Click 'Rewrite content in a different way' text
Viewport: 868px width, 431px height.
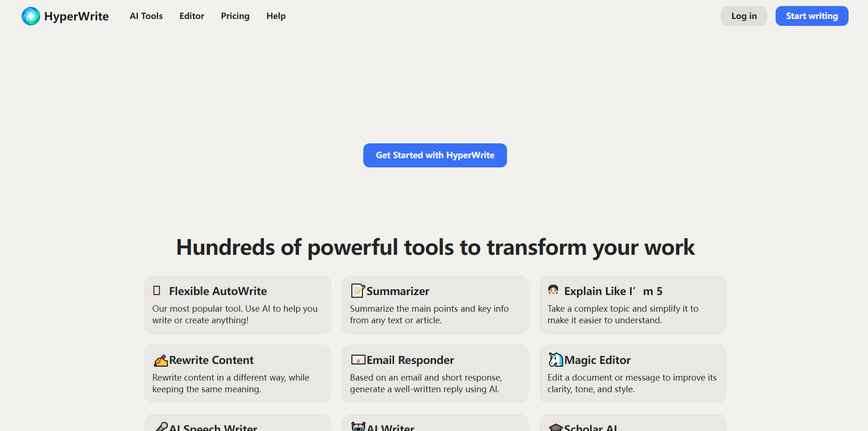(x=231, y=383)
